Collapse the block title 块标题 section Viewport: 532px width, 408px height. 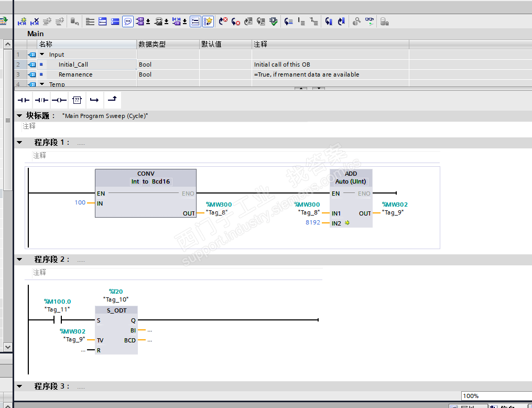click(19, 116)
